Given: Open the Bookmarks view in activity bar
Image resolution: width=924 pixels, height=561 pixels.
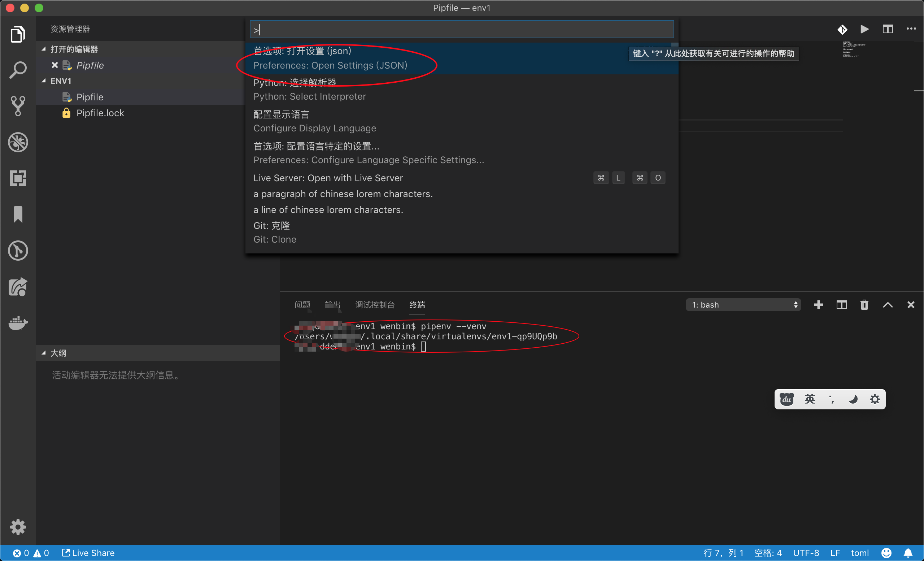Looking at the screenshot, I should coord(18,214).
